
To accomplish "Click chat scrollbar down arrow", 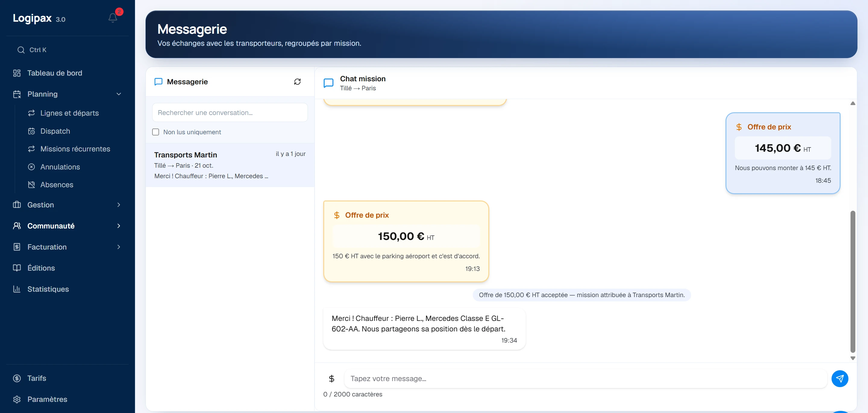I will point(853,359).
